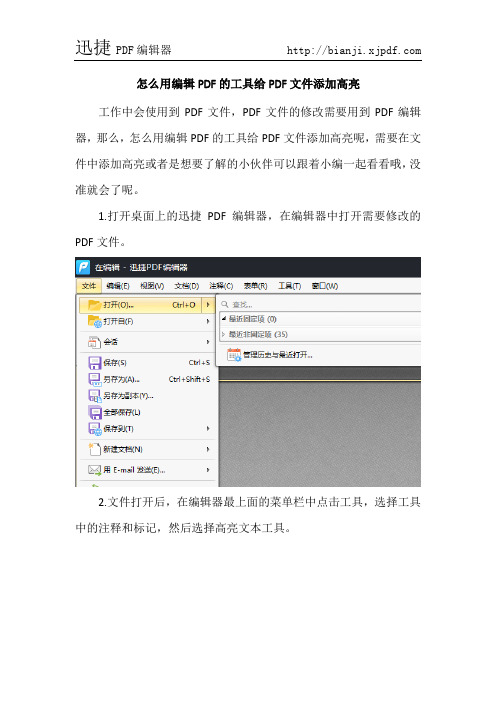Open the 编辑(E) menu
The height and width of the screenshot is (702, 496).
118,286
